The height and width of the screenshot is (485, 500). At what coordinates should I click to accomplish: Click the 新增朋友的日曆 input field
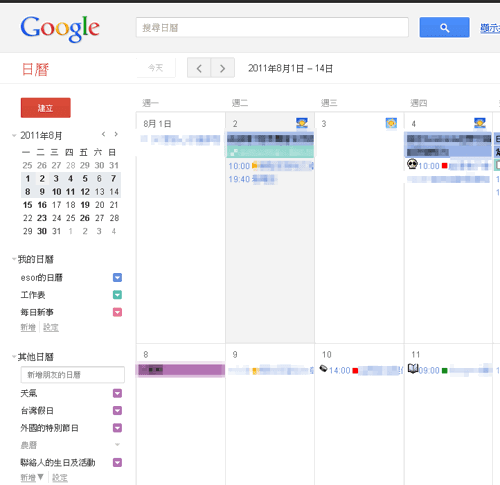(x=73, y=375)
